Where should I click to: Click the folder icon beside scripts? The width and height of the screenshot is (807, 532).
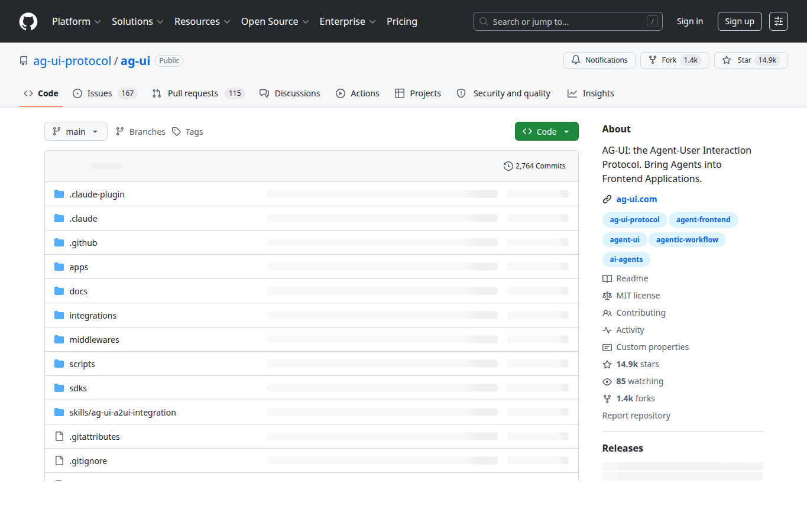coord(59,364)
